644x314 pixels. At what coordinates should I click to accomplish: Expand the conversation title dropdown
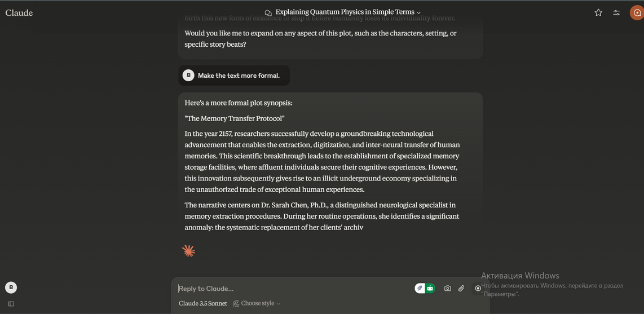418,12
